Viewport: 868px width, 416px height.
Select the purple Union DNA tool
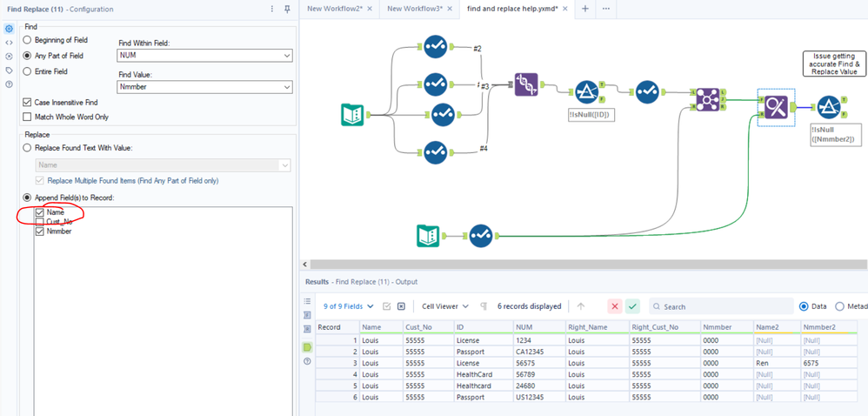tap(526, 84)
